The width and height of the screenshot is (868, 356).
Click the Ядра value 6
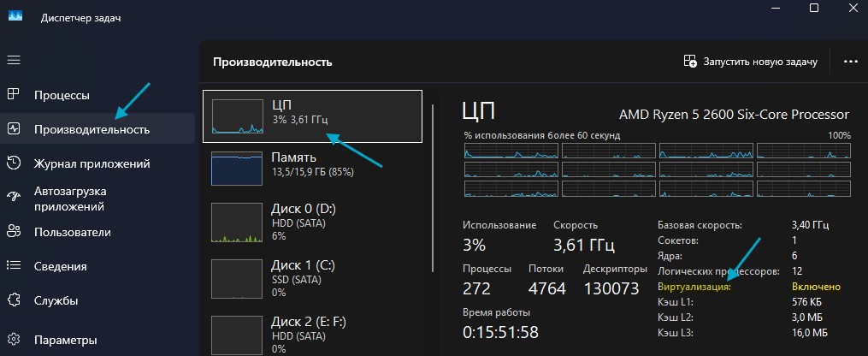point(794,256)
